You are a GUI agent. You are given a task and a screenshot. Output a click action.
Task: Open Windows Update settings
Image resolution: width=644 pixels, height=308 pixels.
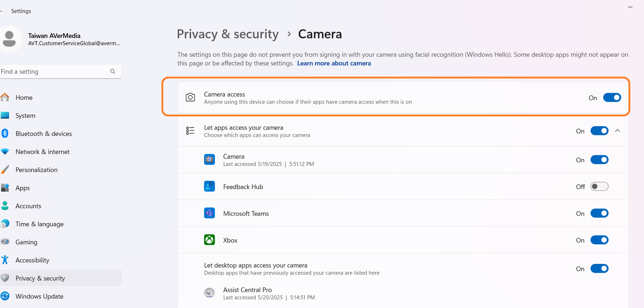coord(39,296)
